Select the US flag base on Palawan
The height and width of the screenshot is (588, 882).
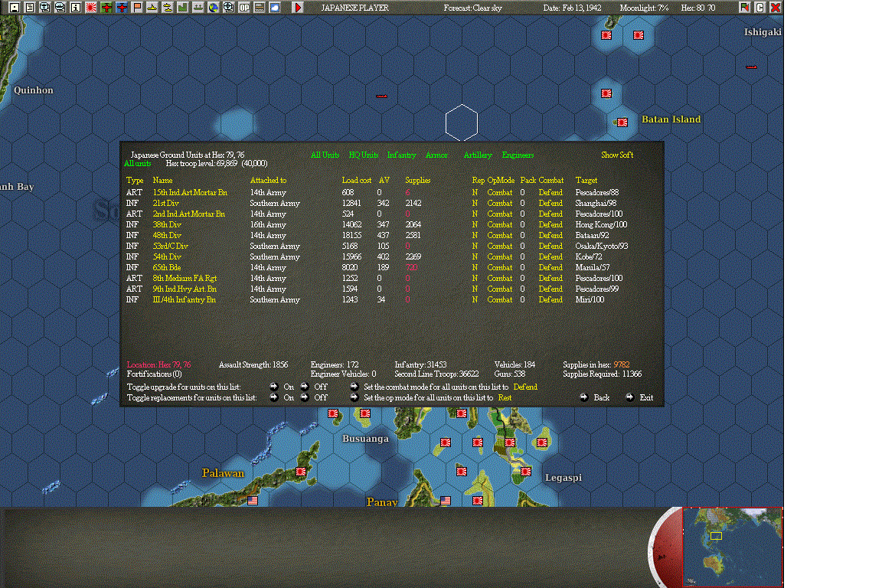253,500
